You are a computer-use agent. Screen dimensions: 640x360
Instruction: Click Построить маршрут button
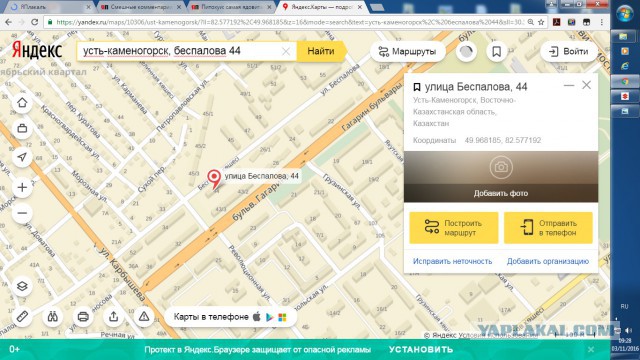[x=454, y=228]
